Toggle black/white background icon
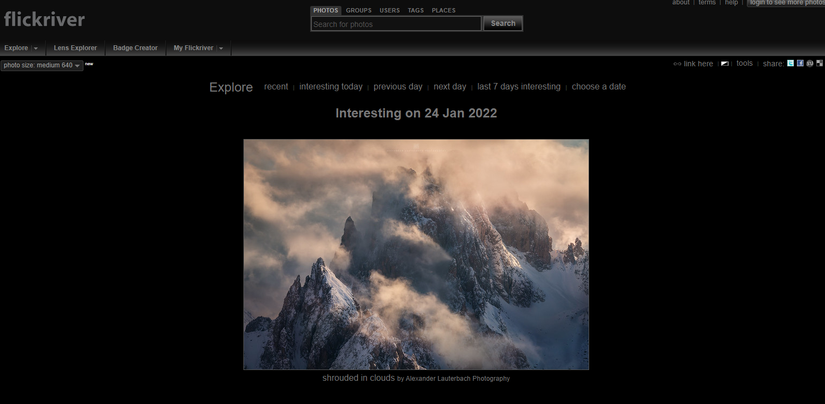 (725, 64)
